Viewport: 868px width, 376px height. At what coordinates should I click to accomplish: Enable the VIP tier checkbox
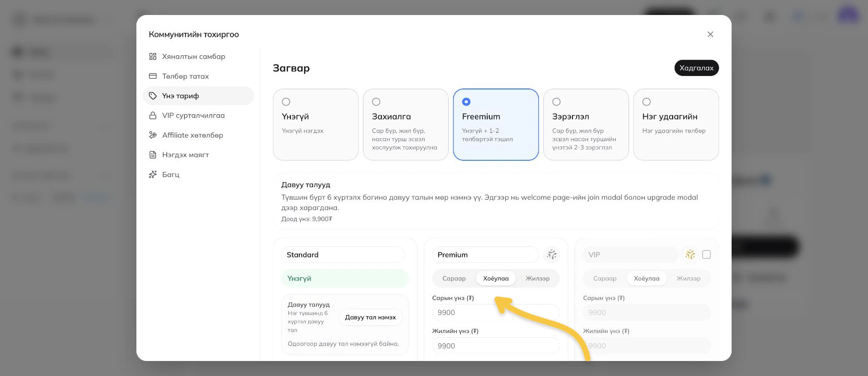pos(707,254)
